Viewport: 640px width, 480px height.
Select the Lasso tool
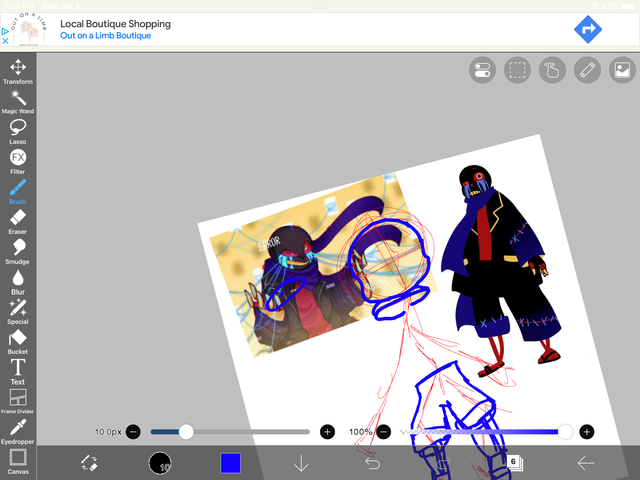pos(18,132)
